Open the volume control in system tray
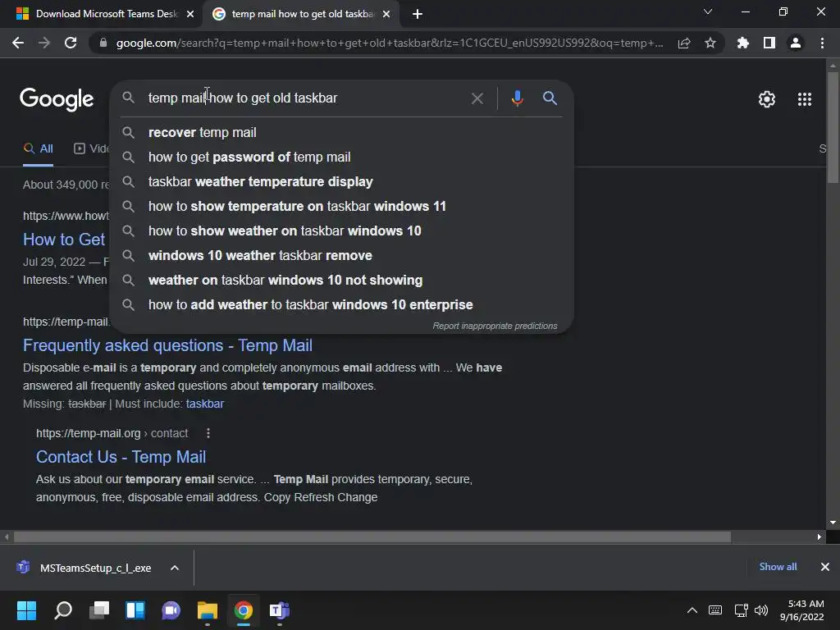840x630 pixels. 760,610
